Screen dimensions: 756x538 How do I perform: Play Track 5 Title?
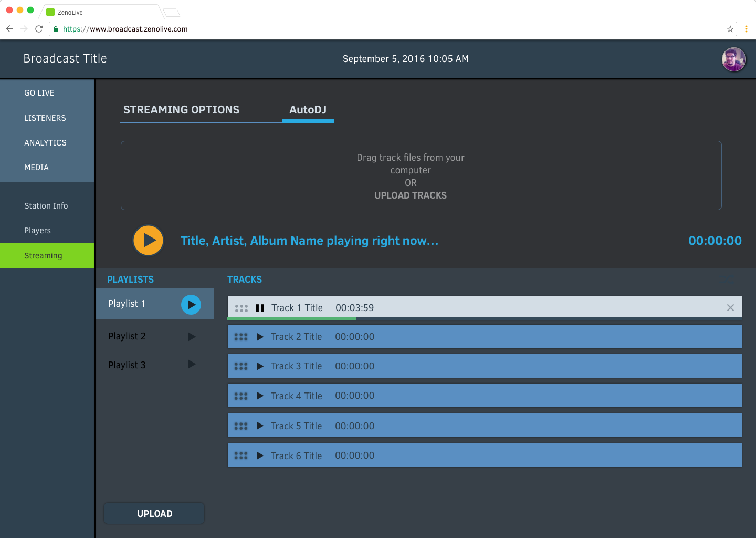click(260, 426)
